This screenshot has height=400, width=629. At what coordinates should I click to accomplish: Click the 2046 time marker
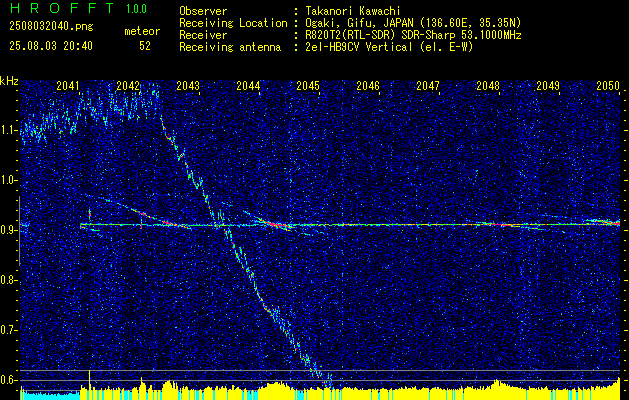click(x=368, y=85)
